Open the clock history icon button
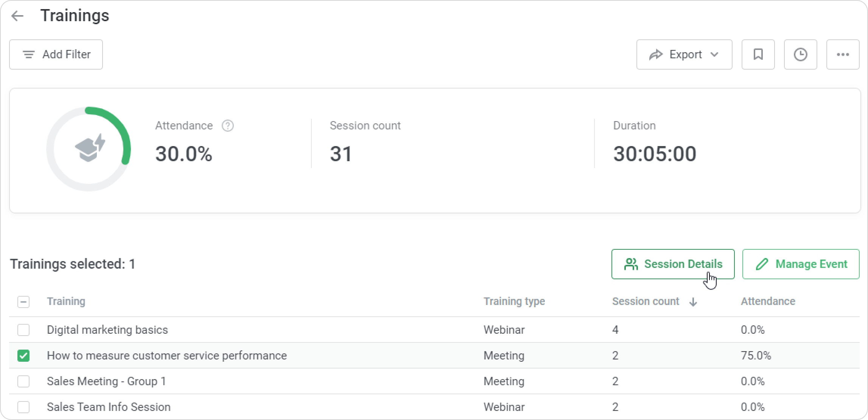The height and width of the screenshot is (420, 868). tap(800, 54)
